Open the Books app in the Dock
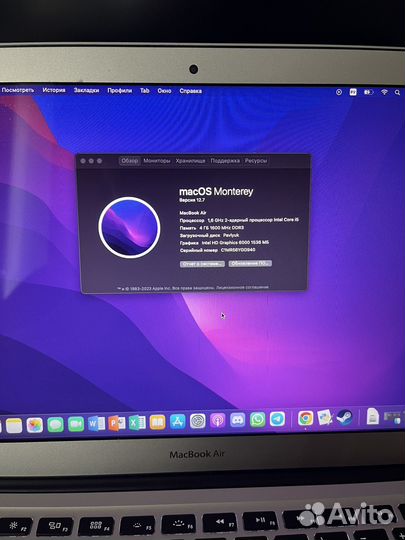Screen dimensions: 405x540 (x=157, y=422)
